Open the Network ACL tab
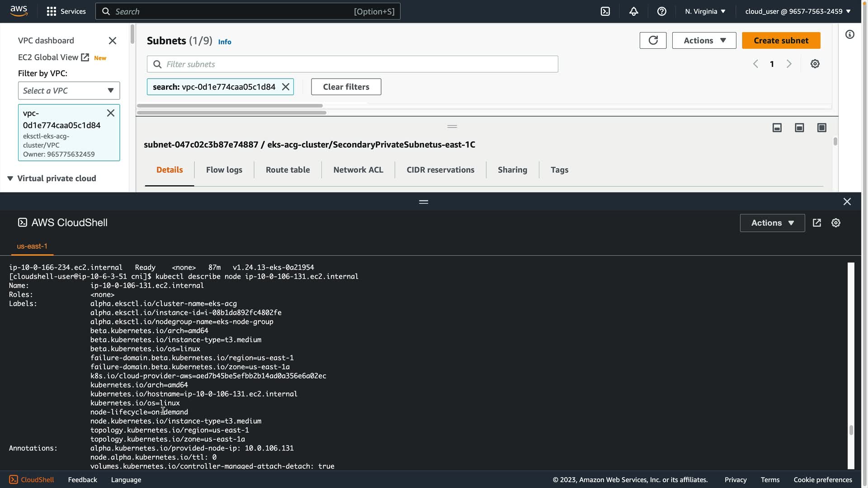 (358, 170)
